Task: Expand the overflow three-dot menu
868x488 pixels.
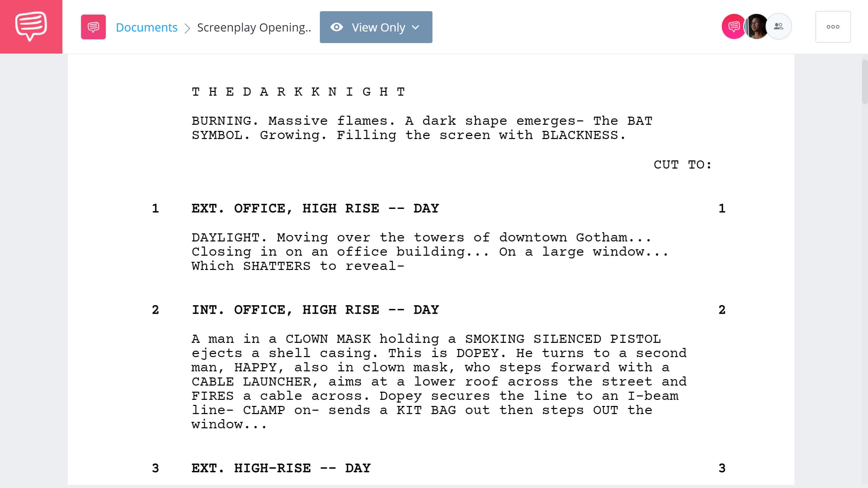Action: pyautogui.click(x=833, y=27)
